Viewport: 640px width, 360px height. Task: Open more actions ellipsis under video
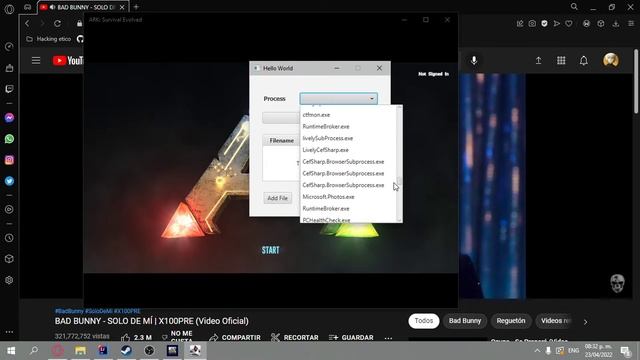coord(388,338)
